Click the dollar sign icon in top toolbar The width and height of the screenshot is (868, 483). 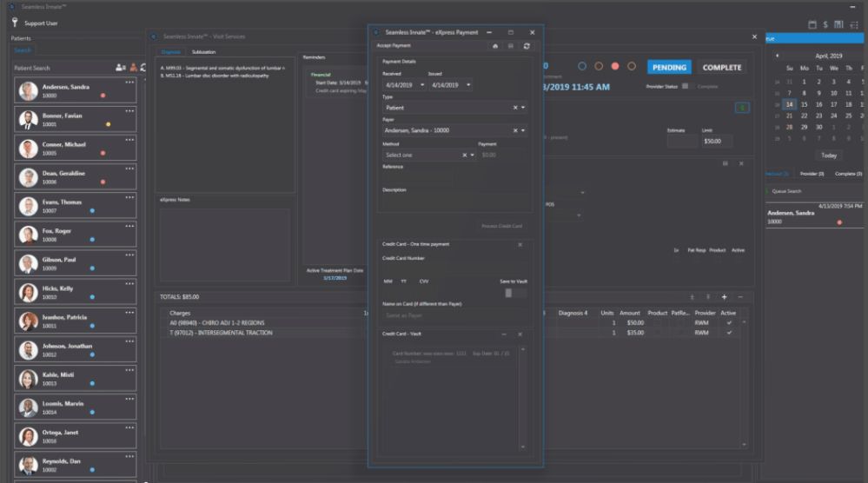coord(826,25)
